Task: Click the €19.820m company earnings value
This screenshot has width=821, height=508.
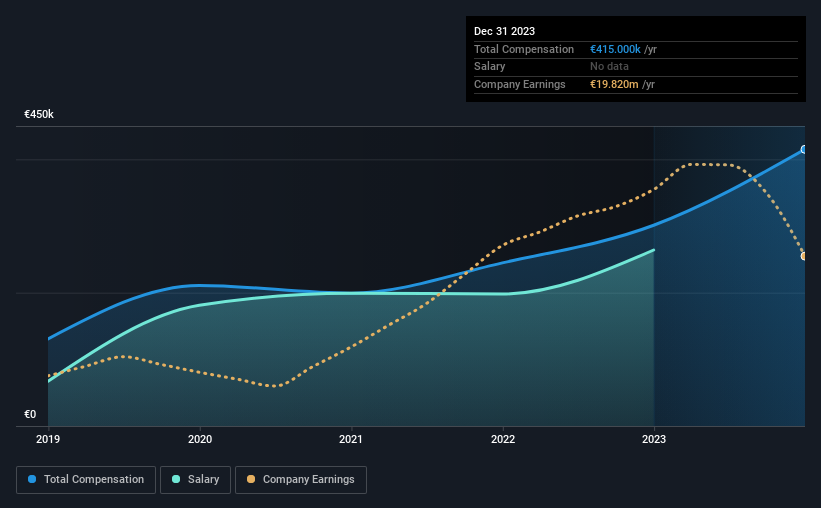Action: 614,84
